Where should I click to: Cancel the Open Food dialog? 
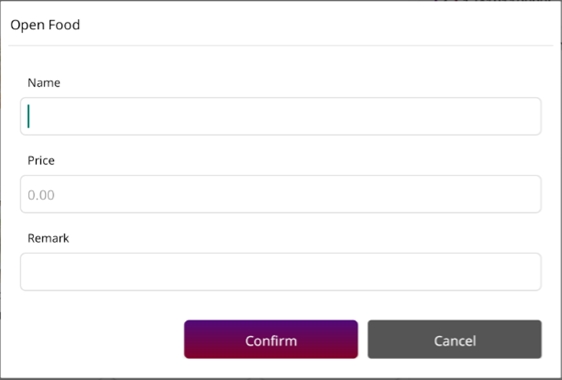tap(454, 339)
